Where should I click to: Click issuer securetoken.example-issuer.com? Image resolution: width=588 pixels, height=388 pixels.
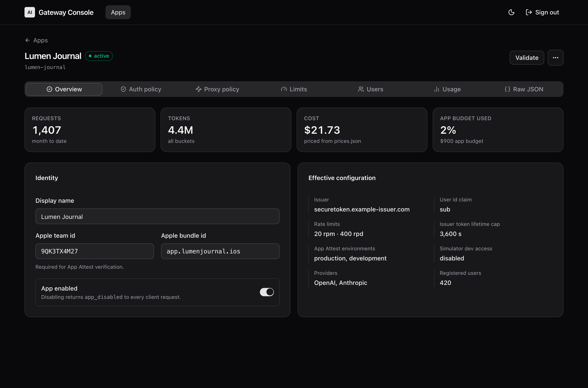click(362, 210)
